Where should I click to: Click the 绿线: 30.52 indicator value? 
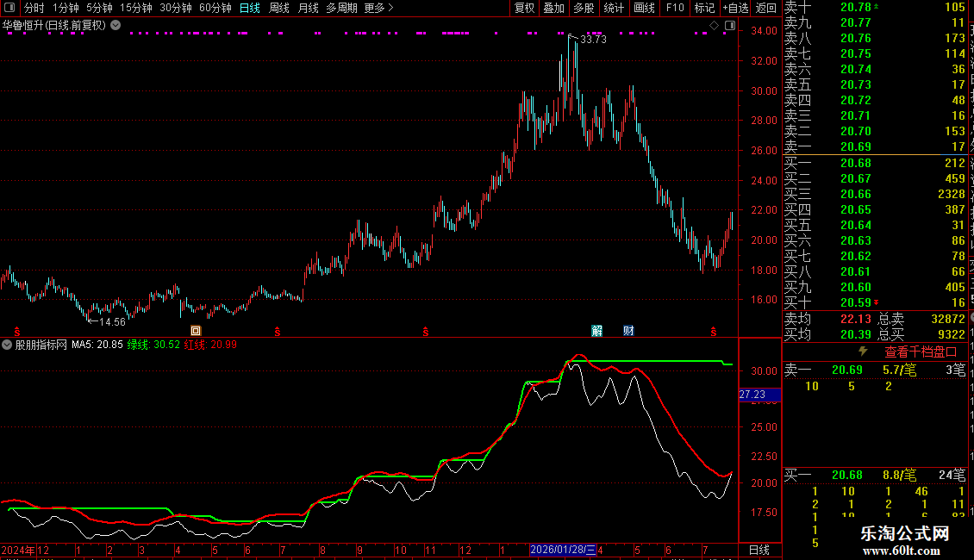pos(153,345)
